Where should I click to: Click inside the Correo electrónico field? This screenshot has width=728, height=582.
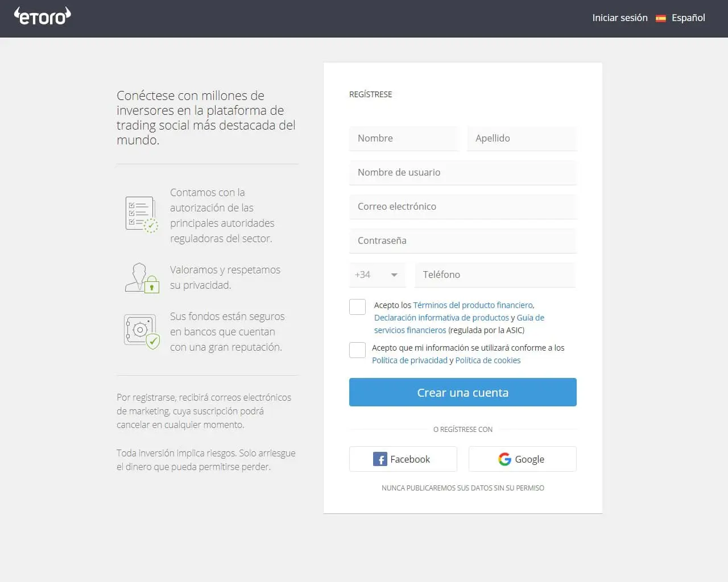[x=462, y=206]
